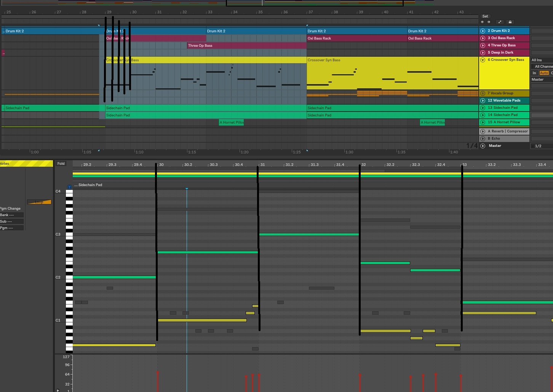The image size is (553, 392).
Task: Toggle the MIDI editor preview headphone icon
Action: 69,187
